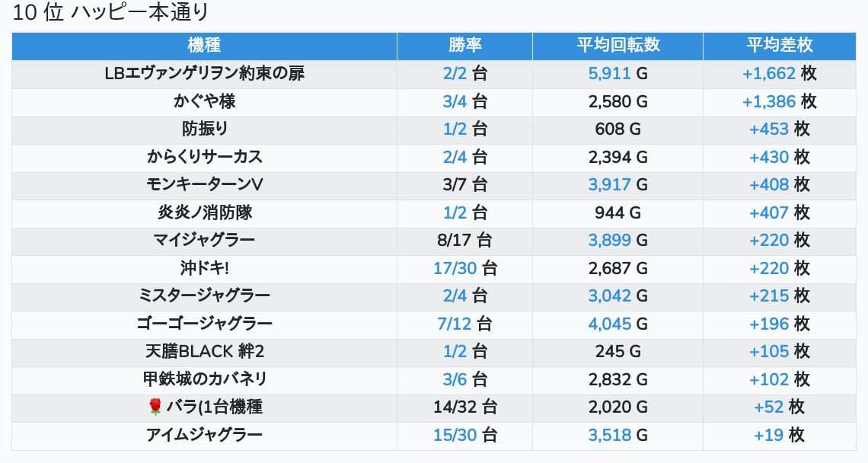This screenshot has height=463, width=868.
Task: Click +1,386 value for かぐや様
Action: click(x=768, y=101)
